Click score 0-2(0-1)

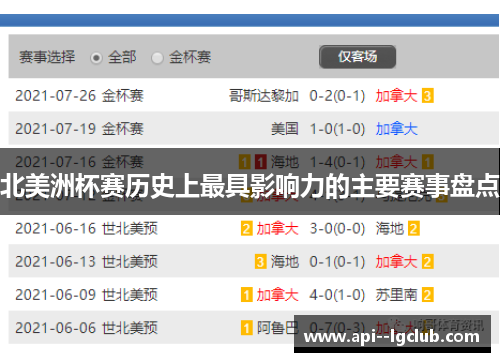tap(337, 96)
